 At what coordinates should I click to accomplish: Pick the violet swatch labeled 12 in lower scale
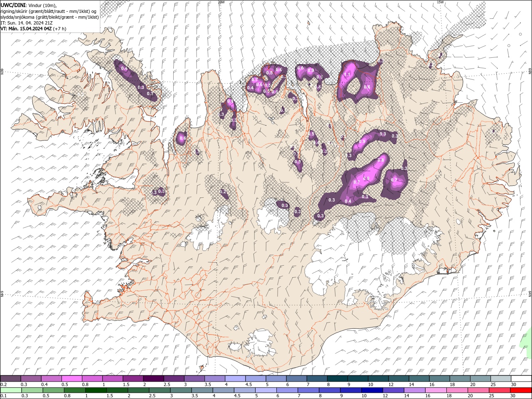pos(393,390)
